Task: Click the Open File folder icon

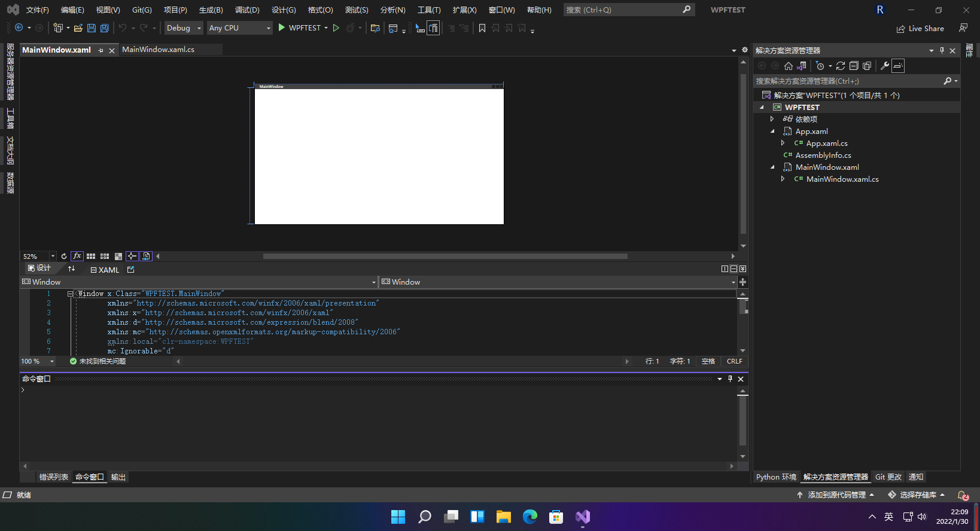Action: tap(78, 28)
